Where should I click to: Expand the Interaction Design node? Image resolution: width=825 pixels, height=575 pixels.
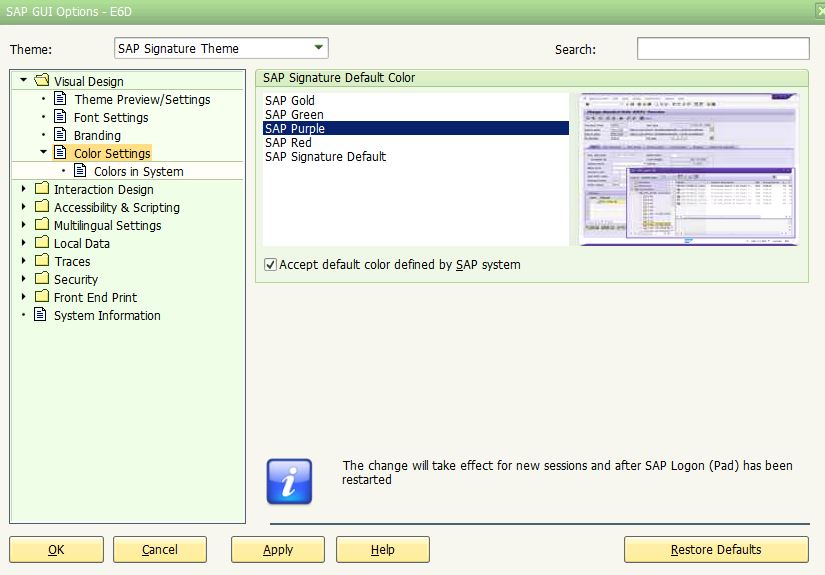tap(23, 188)
